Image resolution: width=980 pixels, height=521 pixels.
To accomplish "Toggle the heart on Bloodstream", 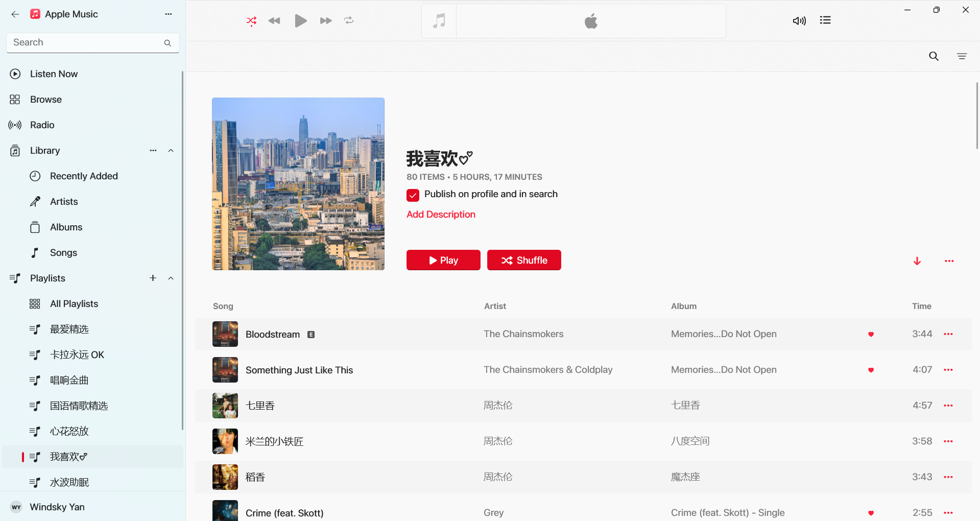I will [x=871, y=335].
